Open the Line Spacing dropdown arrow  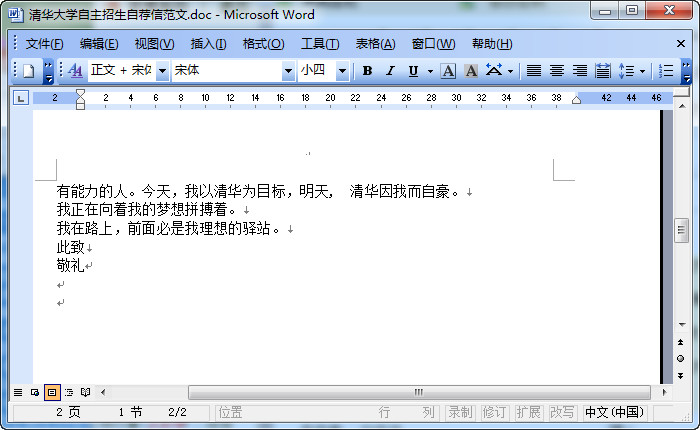642,71
